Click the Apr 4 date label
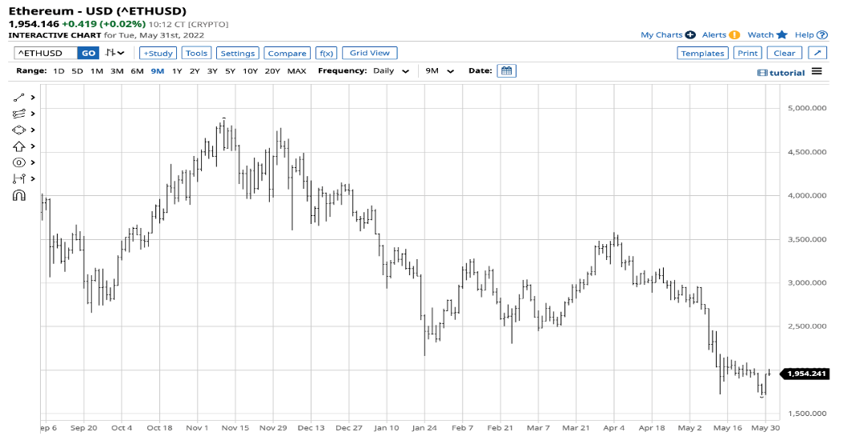 [614, 428]
